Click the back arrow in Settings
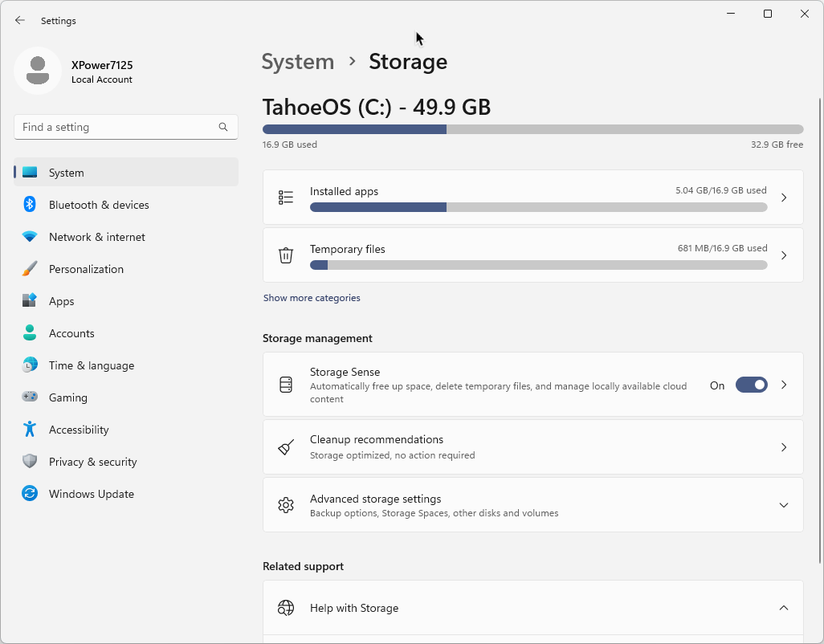 [x=20, y=21]
